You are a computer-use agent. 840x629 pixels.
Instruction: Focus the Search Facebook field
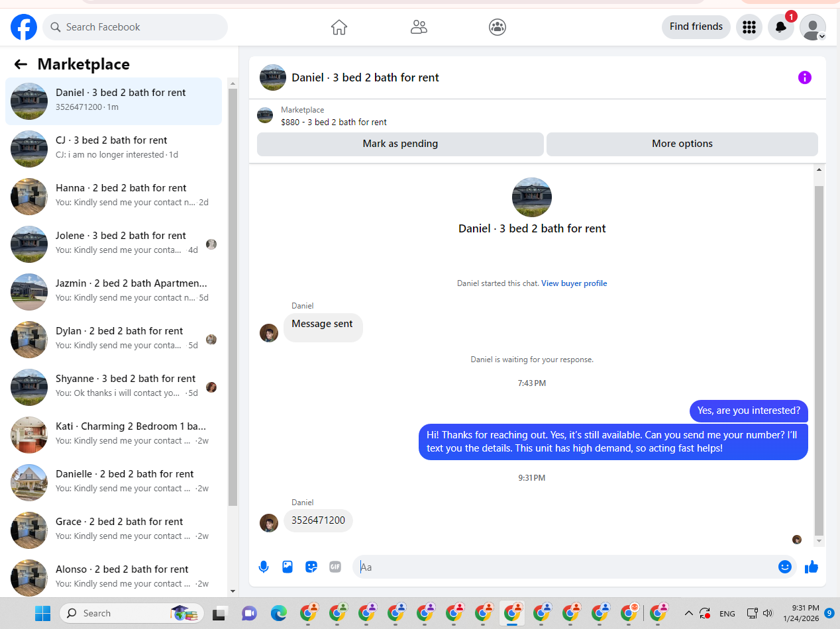click(135, 27)
